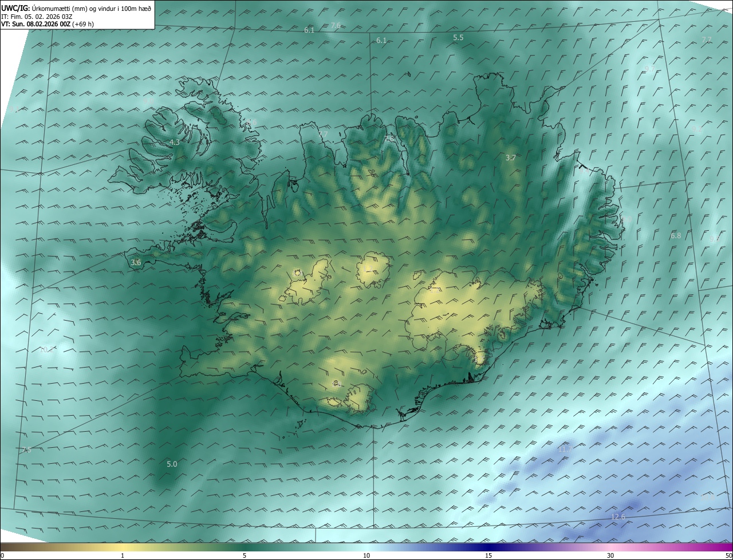
Task: Click the 9.7 value label in the northeast sea
Action: tap(649, 69)
